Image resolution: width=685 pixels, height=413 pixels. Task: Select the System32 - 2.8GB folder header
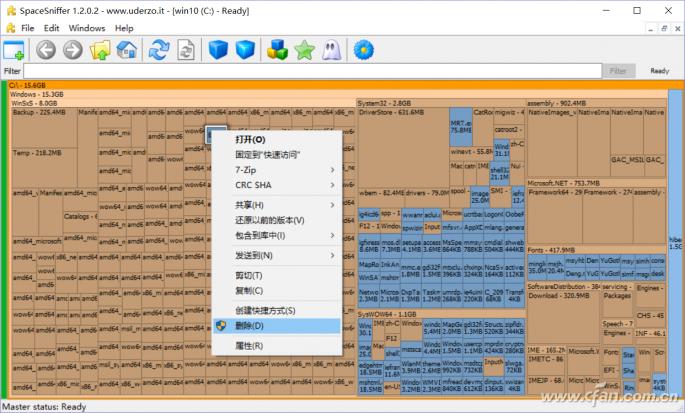pyautogui.click(x=441, y=104)
